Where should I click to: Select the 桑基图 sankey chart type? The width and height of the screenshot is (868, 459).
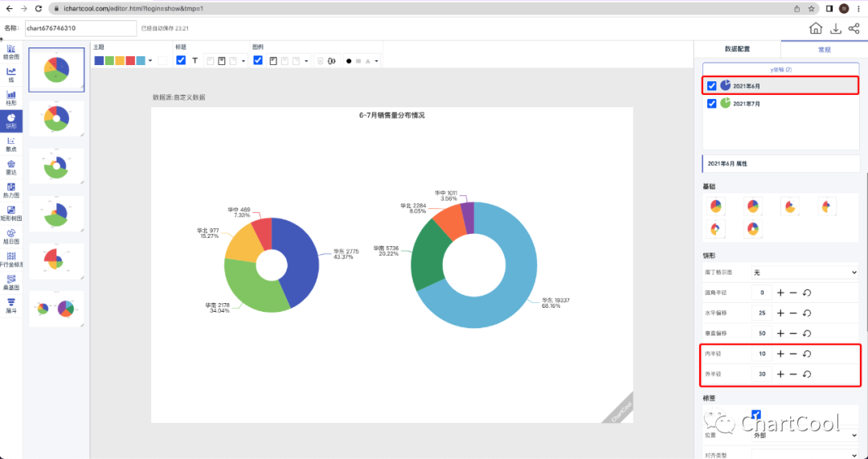pos(11,284)
